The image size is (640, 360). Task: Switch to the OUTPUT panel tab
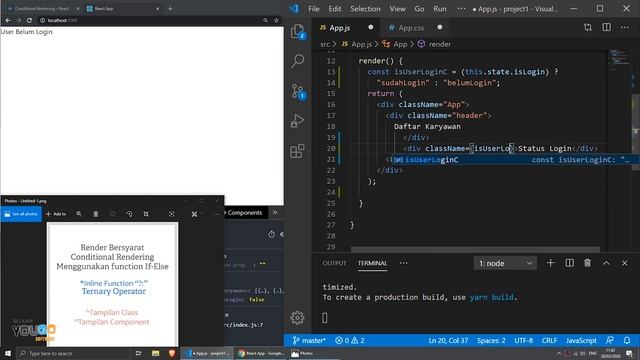coord(334,263)
